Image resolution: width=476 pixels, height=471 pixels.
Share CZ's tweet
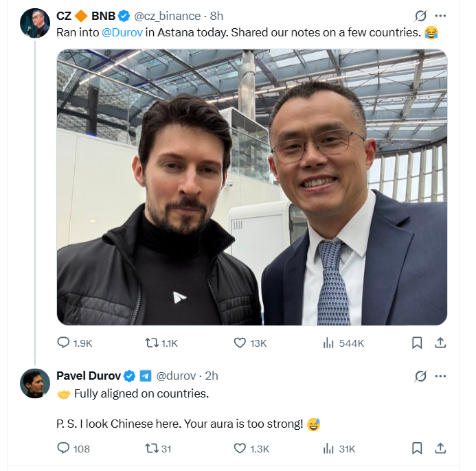click(x=441, y=343)
